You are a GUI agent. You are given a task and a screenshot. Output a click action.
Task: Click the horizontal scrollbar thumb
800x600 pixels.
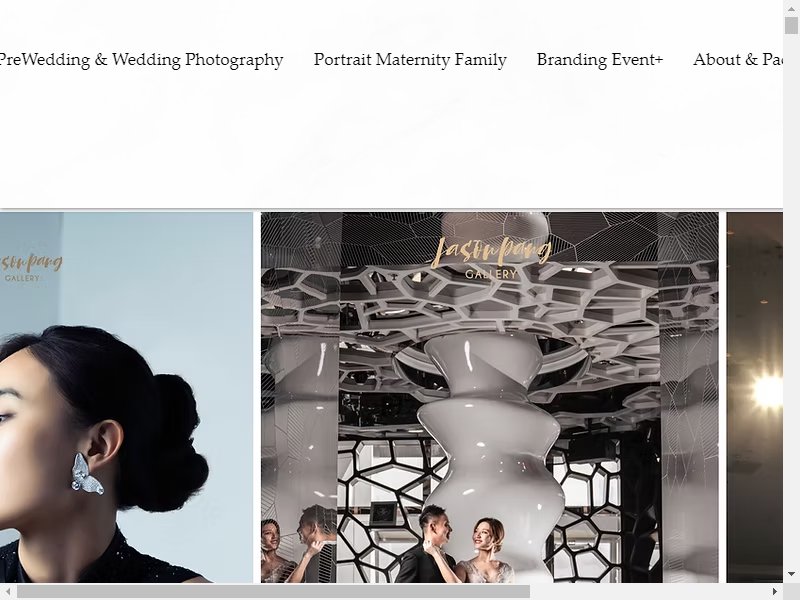tap(273, 591)
